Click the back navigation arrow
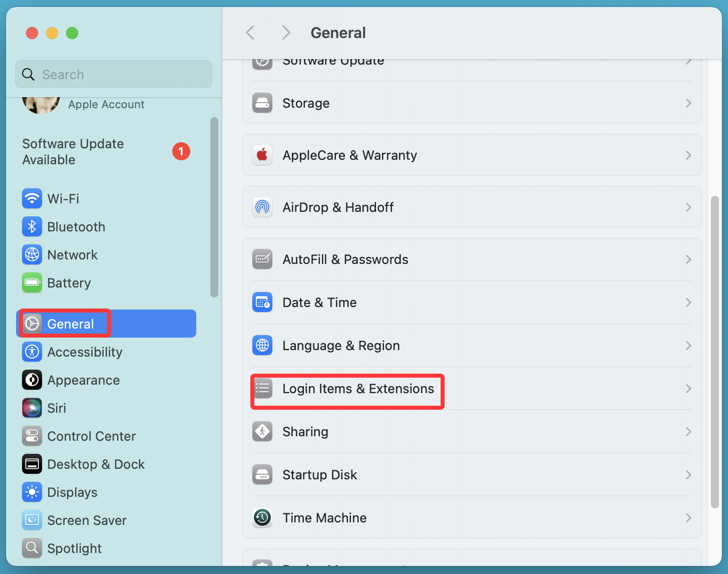728x574 pixels. pyautogui.click(x=250, y=32)
